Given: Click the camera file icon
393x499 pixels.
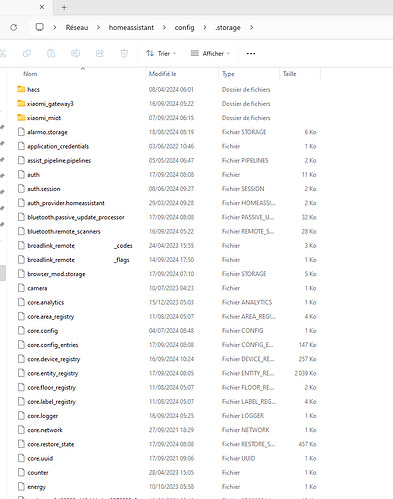Looking at the screenshot, I should tap(21, 288).
